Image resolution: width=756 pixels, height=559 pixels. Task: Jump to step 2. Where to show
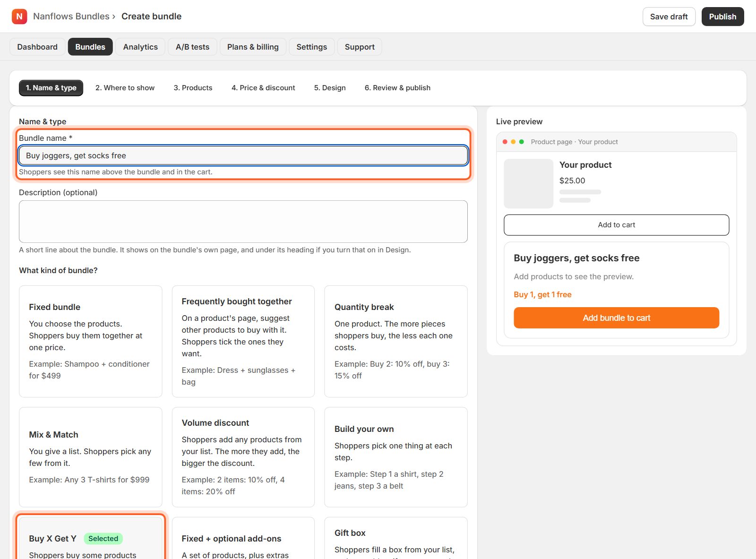pos(125,88)
